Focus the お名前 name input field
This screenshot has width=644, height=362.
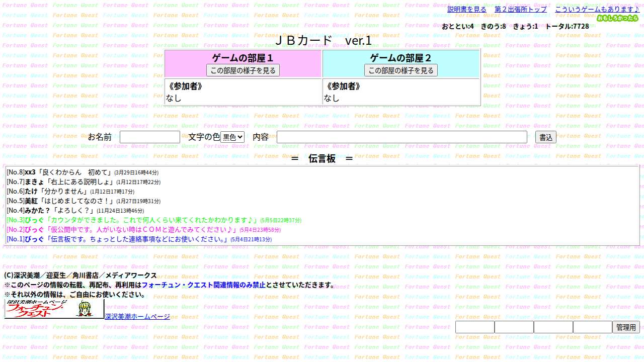pyautogui.click(x=150, y=137)
